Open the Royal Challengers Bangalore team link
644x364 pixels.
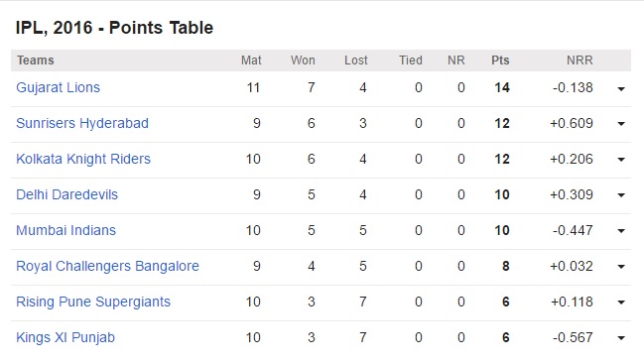tap(107, 266)
